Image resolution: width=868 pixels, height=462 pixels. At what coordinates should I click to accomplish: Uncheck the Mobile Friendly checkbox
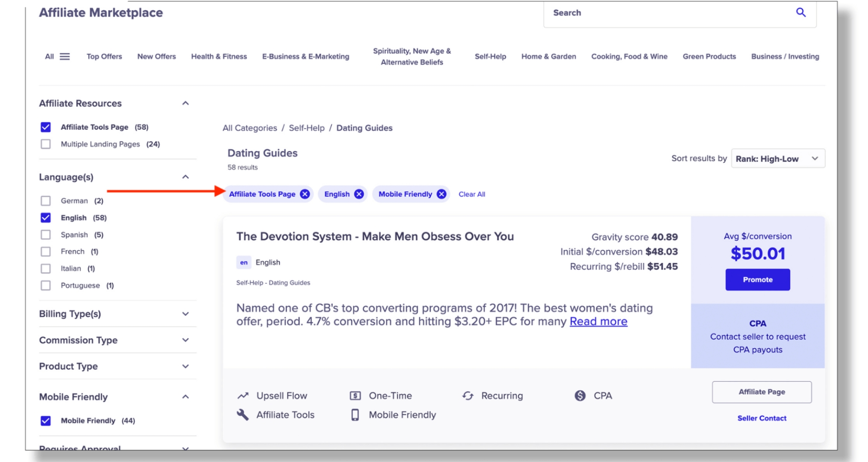[x=46, y=421]
